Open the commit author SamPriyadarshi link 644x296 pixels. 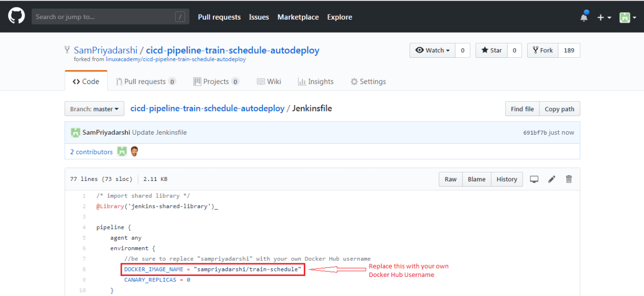click(x=106, y=133)
